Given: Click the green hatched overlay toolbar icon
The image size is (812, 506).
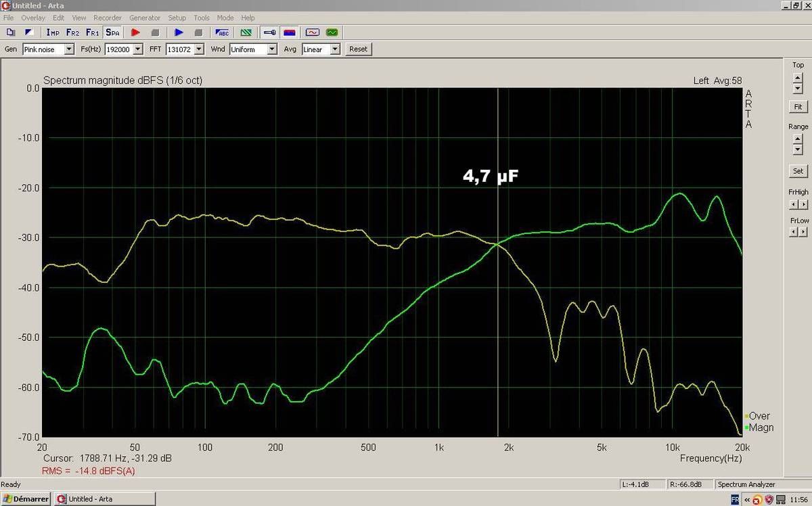Looking at the screenshot, I should coord(246,32).
